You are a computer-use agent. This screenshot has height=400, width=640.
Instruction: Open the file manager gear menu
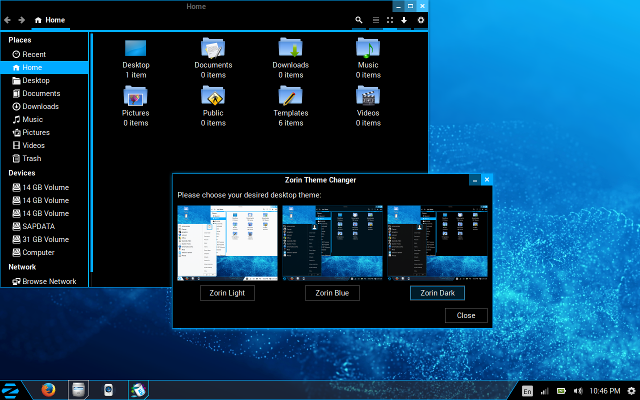click(x=421, y=20)
